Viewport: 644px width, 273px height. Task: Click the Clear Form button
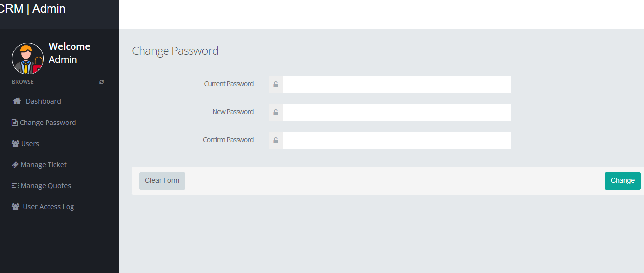[x=162, y=180]
